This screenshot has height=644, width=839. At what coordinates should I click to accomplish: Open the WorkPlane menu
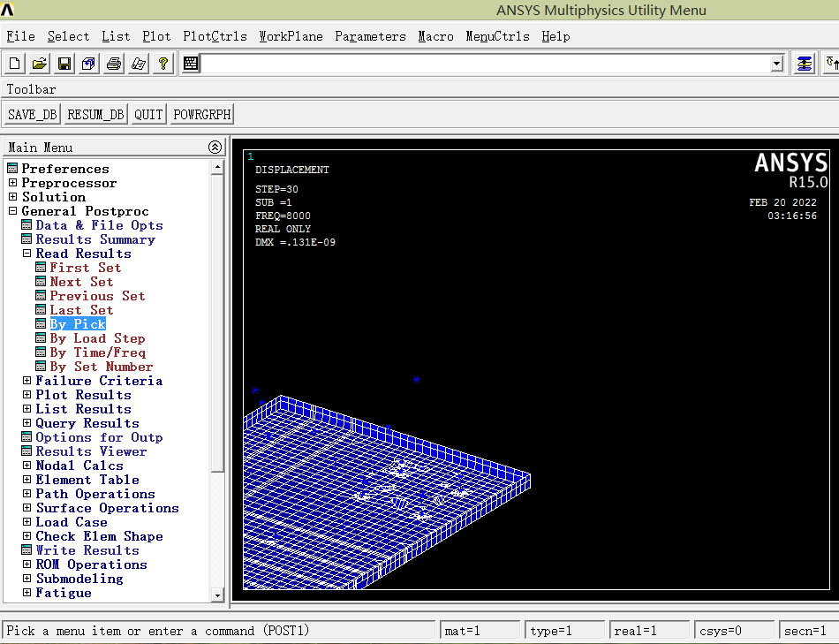click(x=291, y=36)
